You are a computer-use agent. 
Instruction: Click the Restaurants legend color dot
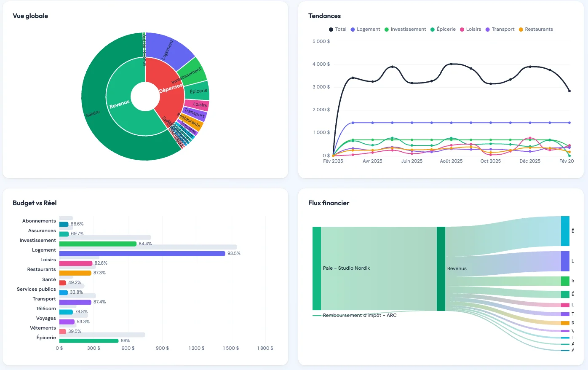(521, 29)
